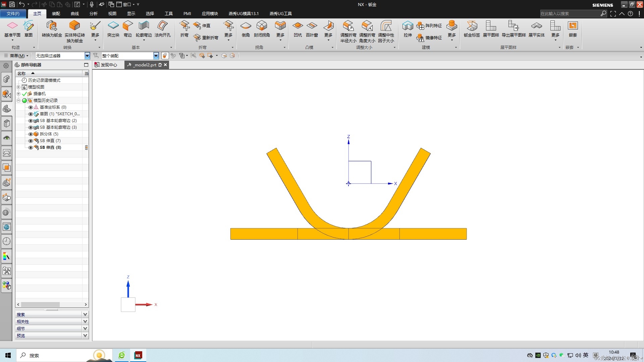644x362 pixels.
Task: Collapse the 模型历史记录 tree node
Action: (18, 101)
